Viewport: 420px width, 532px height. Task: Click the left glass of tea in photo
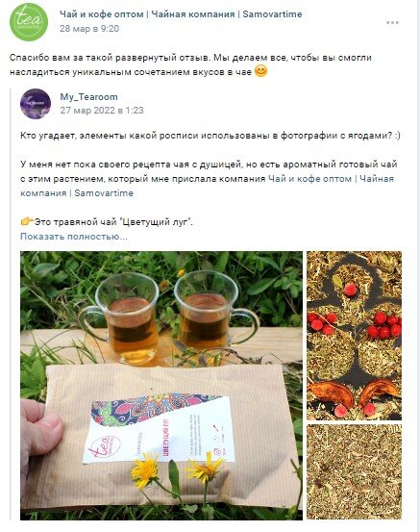pyautogui.click(x=126, y=317)
